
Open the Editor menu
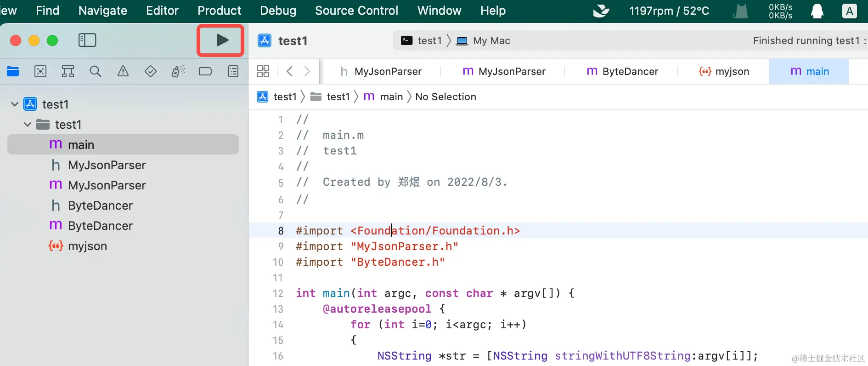click(162, 11)
